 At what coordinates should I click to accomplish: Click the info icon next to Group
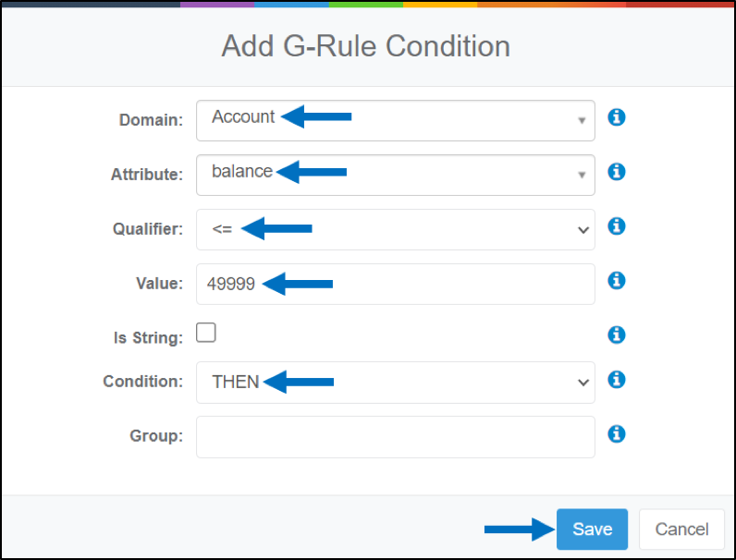pyautogui.click(x=617, y=433)
